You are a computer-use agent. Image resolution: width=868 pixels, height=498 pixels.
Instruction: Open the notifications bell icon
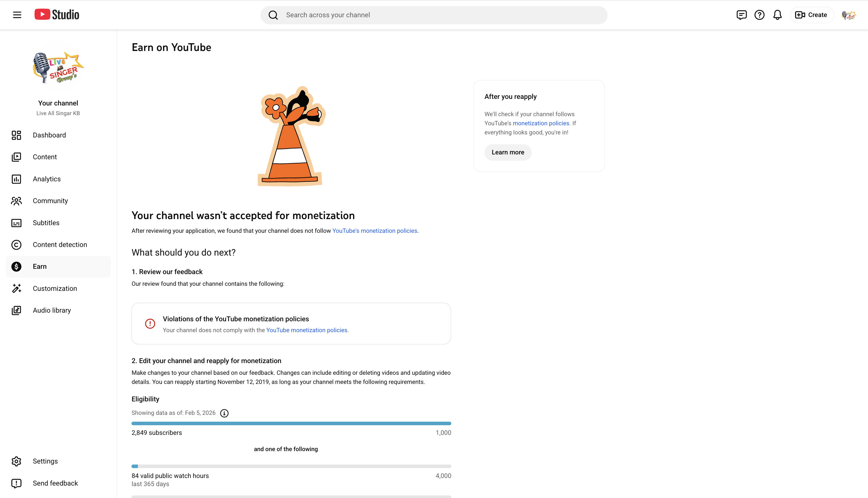click(x=777, y=15)
